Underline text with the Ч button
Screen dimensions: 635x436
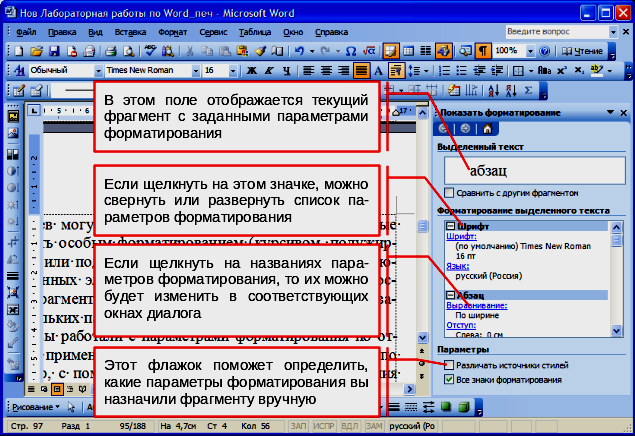(x=287, y=70)
